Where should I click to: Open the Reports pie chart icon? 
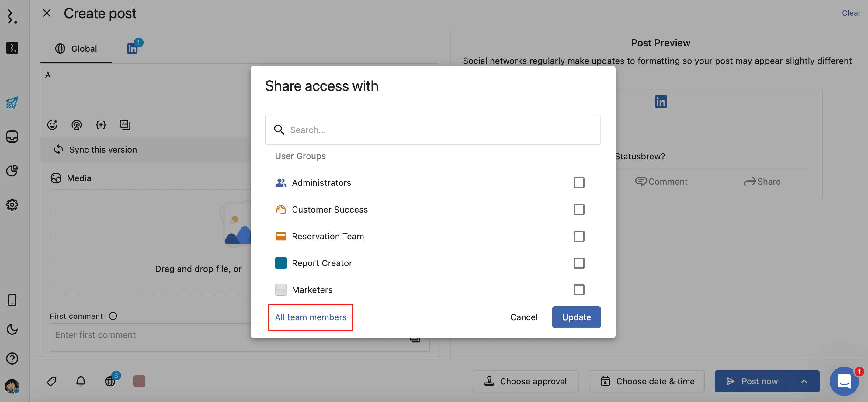click(12, 171)
